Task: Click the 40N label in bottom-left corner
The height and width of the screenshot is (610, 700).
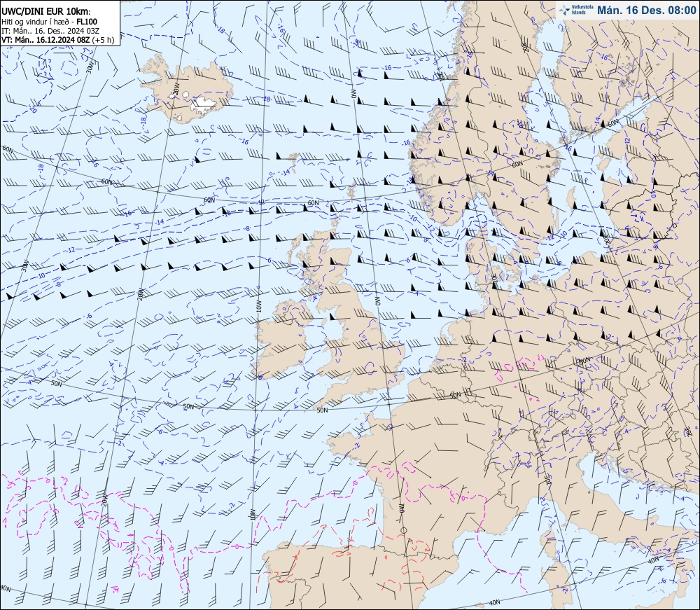Action: coord(5,589)
